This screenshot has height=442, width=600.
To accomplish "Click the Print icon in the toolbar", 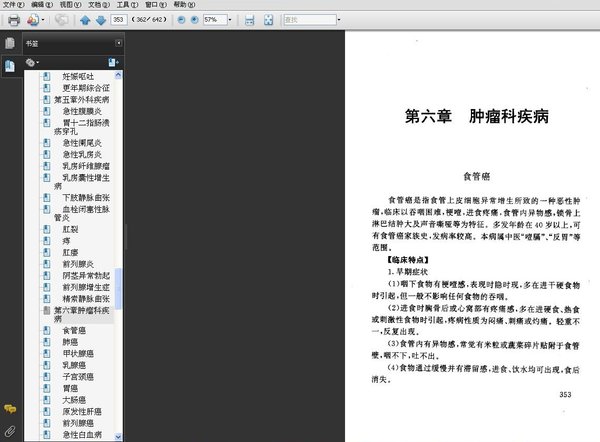I will pyautogui.click(x=14, y=20).
